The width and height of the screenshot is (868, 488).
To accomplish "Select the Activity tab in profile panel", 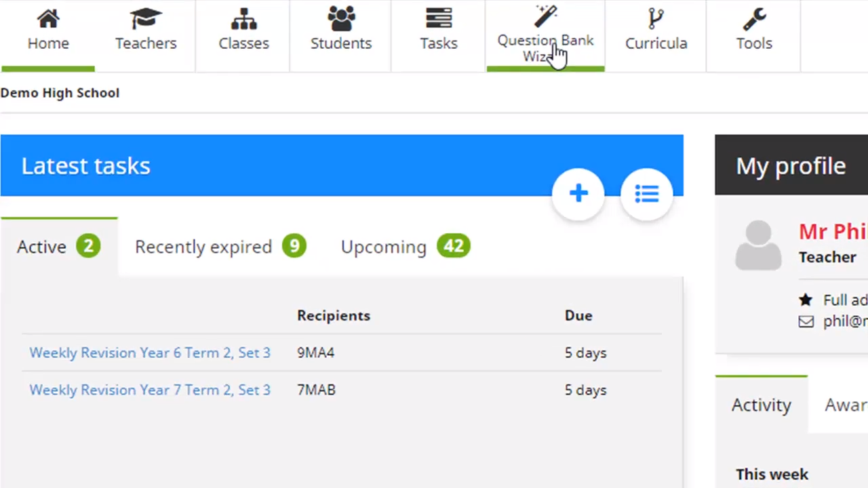I will coord(761,405).
